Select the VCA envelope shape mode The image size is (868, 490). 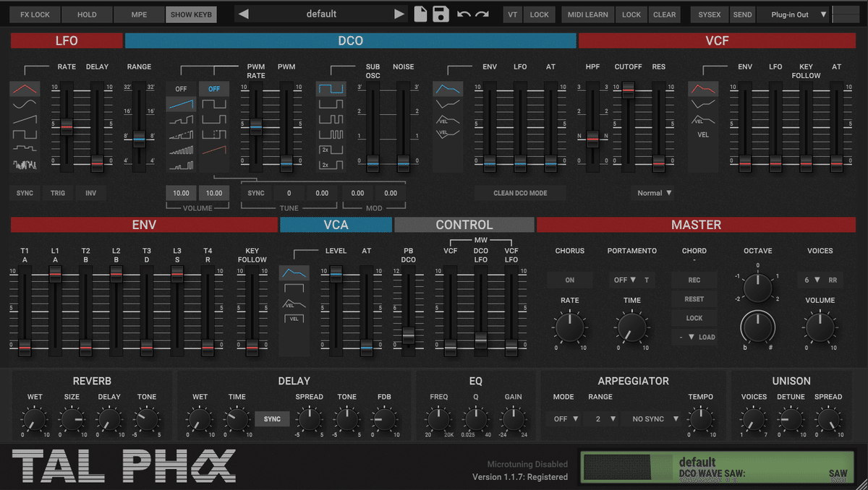coord(294,273)
